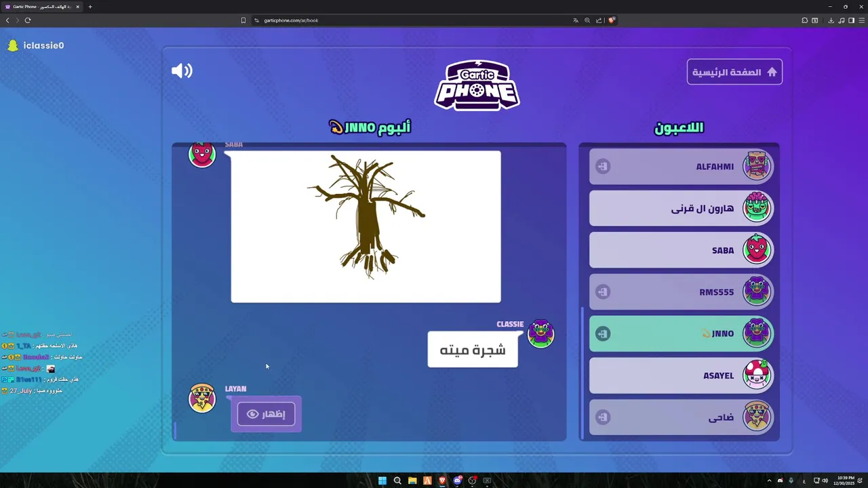Viewport: 868px width, 488px height.
Task: Open browser extensions puzzle icon
Action: (805, 20)
